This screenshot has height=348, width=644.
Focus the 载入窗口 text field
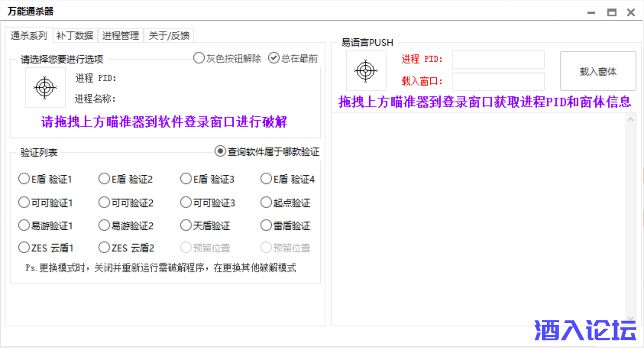click(498, 82)
